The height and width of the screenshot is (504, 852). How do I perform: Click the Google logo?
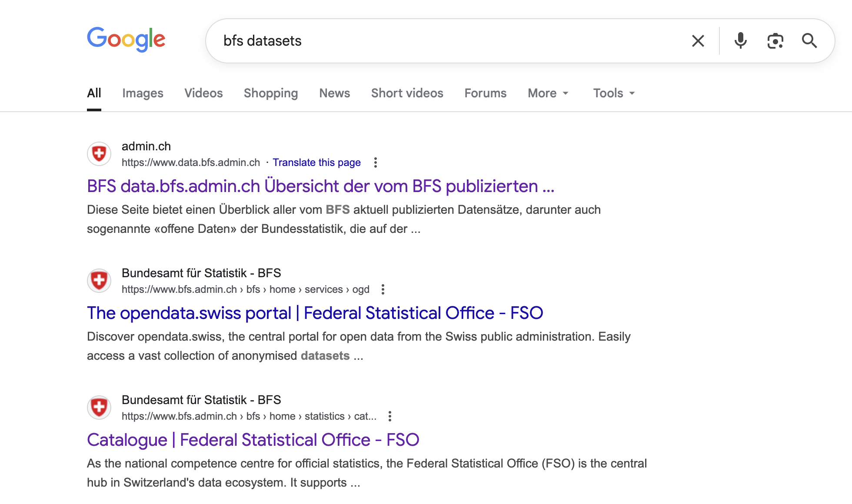click(x=126, y=40)
